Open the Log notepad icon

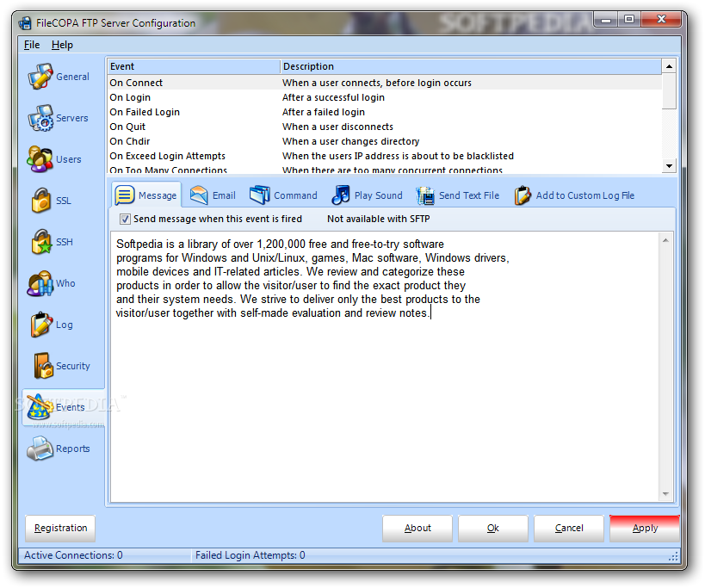point(41,325)
